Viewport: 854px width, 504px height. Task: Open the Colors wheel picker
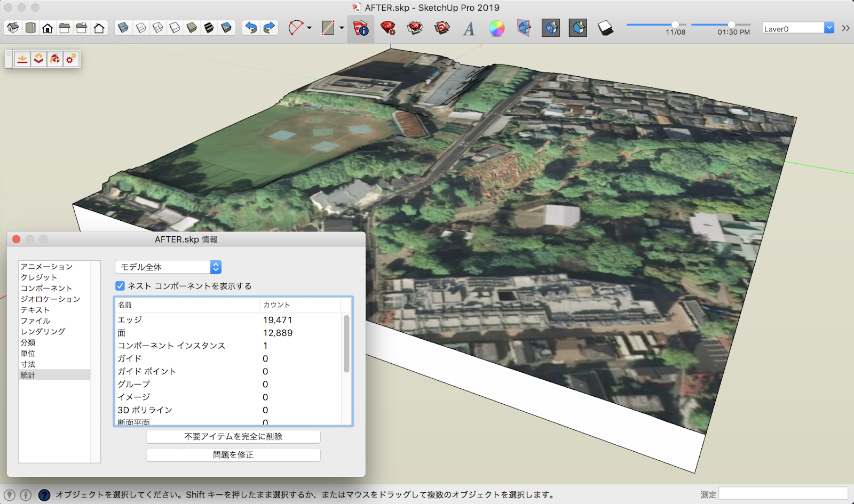[496, 28]
